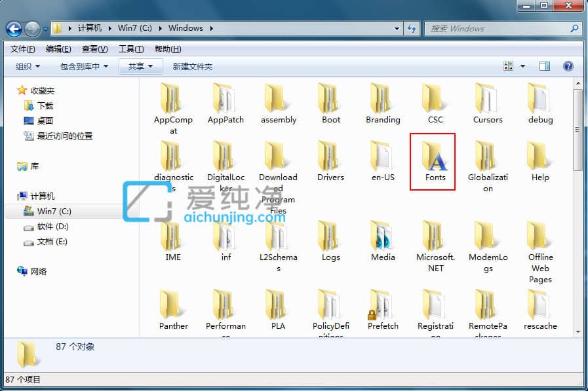
Task: Open the 文件(F) menu
Action: tap(22, 49)
